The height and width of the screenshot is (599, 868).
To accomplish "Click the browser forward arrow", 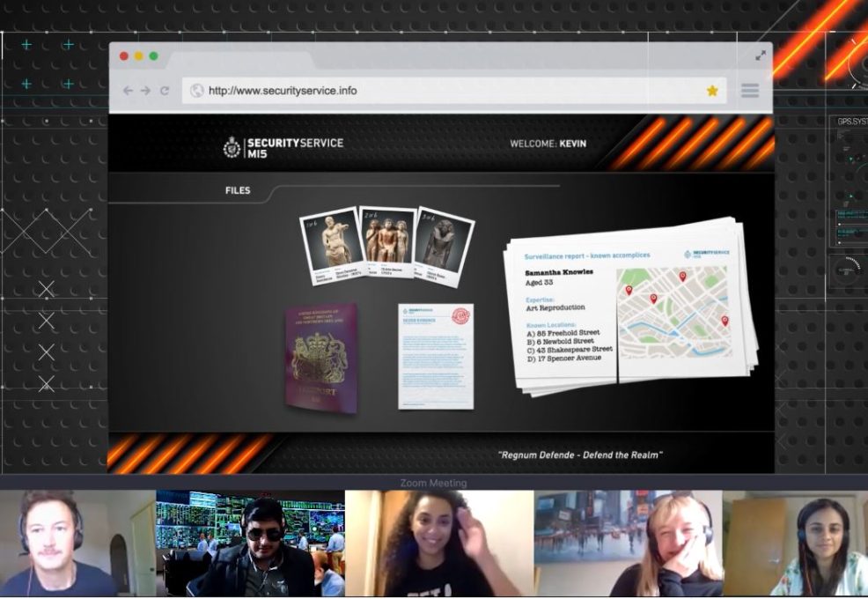I will 145,91.
